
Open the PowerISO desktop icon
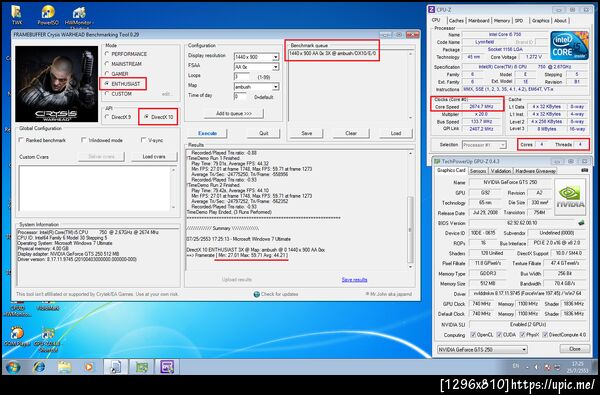(48, 15)
